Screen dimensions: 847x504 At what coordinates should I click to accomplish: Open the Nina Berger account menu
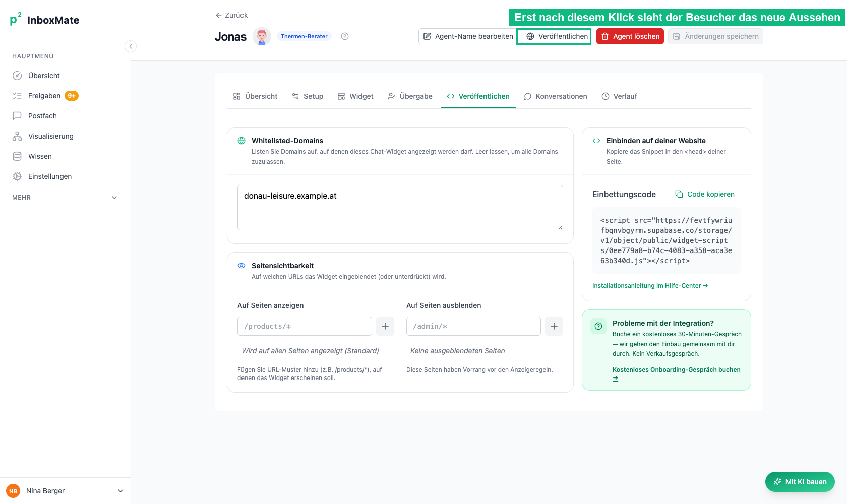click(x=66, y=491)
